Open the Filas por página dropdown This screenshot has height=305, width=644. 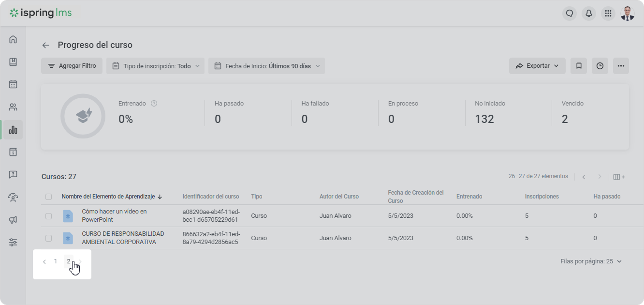pos(591,261)
